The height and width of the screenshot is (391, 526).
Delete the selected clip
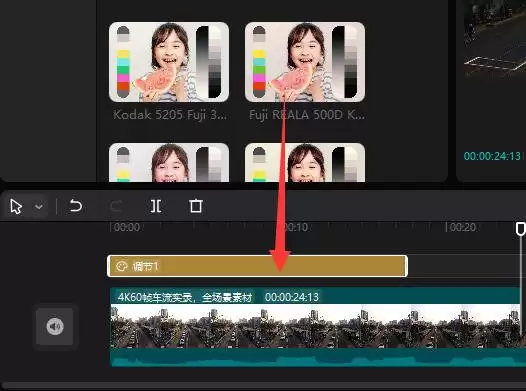(x=196, y=206)
